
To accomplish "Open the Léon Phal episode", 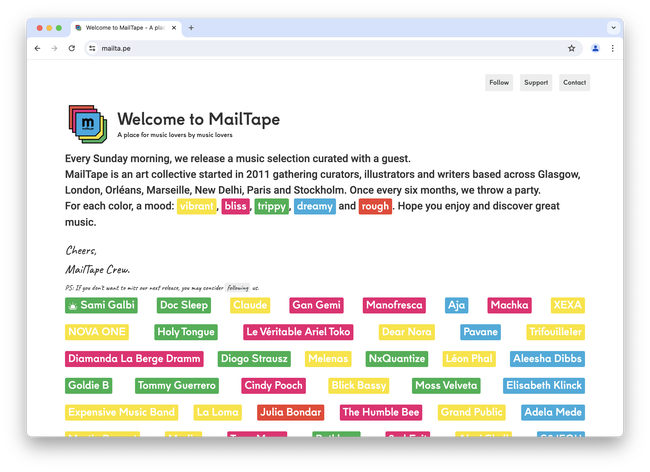I will (469, 359).
